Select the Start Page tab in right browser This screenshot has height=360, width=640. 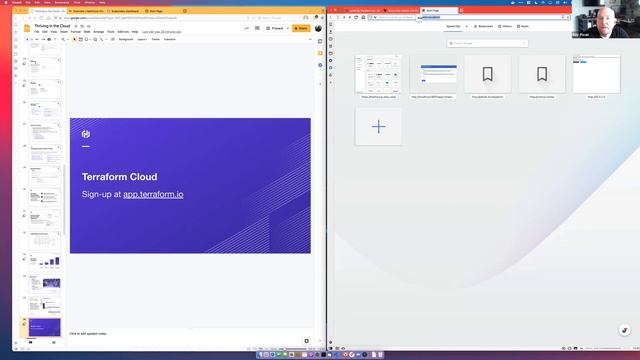[439, 11]
